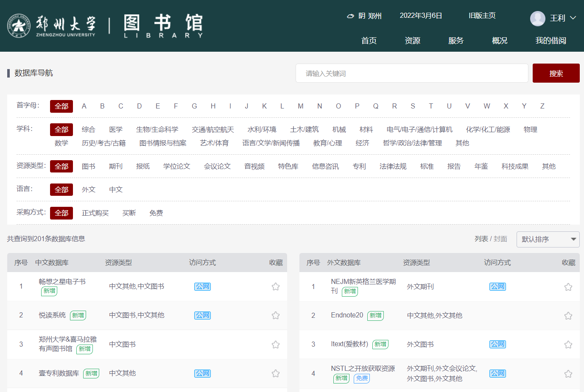Click star icon for 郑州大学&喜马拉雅有声图书馆
The image size is (584, 392).
[276, 345]
